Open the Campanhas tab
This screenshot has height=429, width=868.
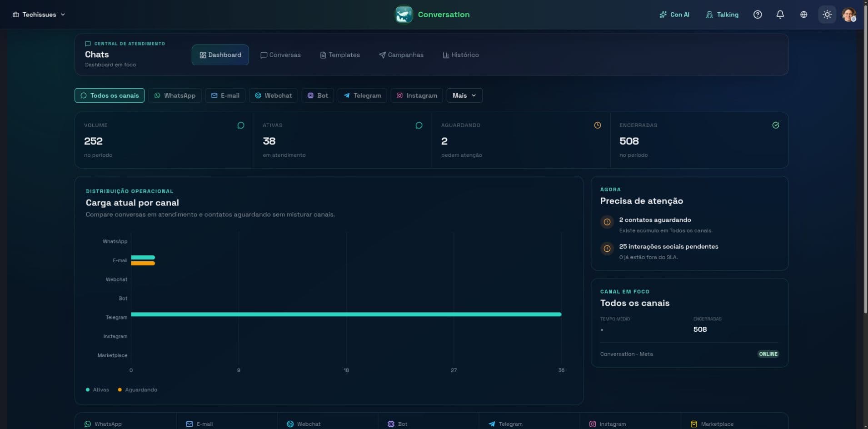[401, 55]
